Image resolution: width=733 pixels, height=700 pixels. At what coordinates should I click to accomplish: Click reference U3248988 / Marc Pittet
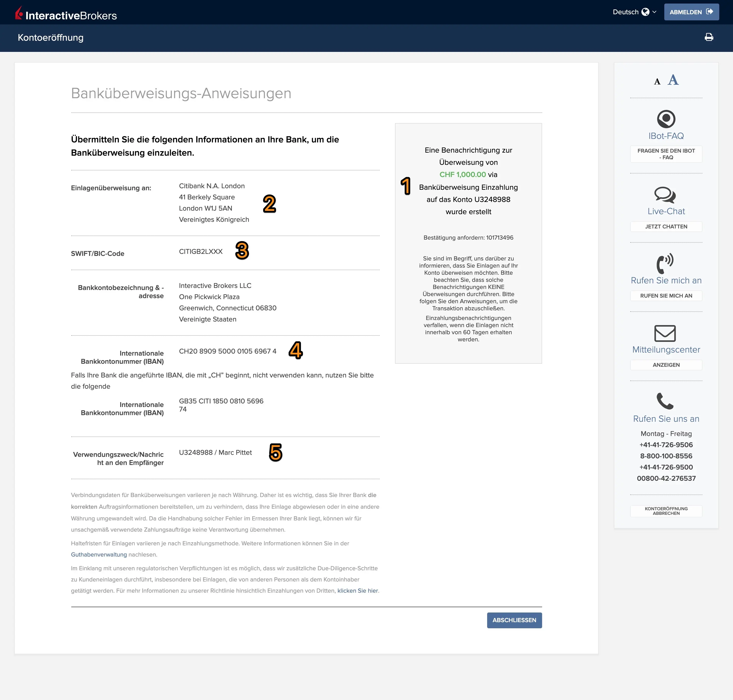215,452
